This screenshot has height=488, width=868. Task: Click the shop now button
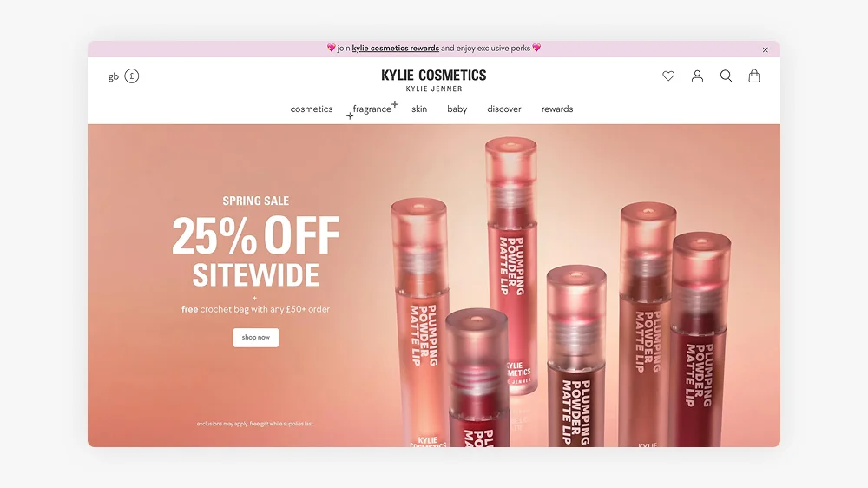click(x=256, y=337)
